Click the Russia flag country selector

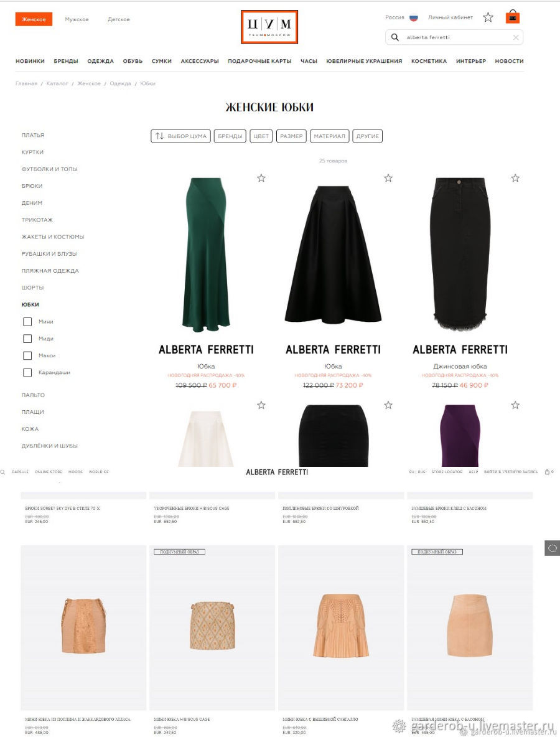(x=413, y=18)
